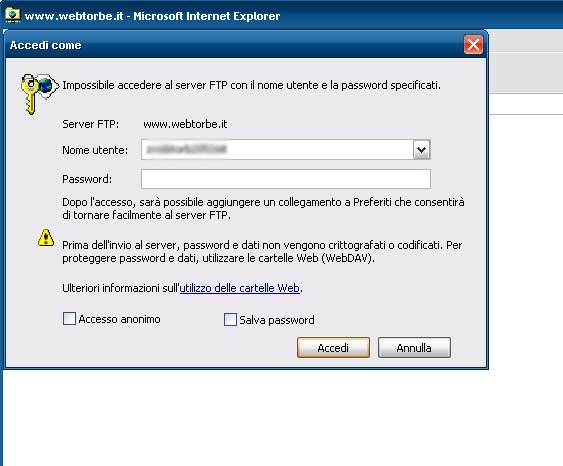Click the Internet Explorer icon in title bar
Image resolution: width=563 pixels, height=466 pixels.
[13, 15]
